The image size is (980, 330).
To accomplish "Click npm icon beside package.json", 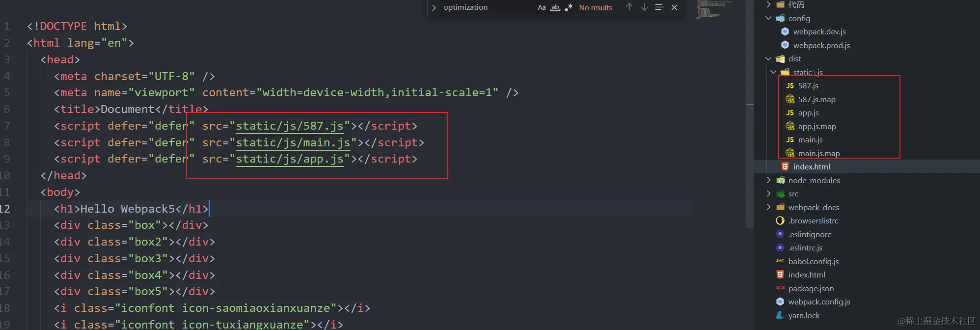I will click(x=780, y=288).
